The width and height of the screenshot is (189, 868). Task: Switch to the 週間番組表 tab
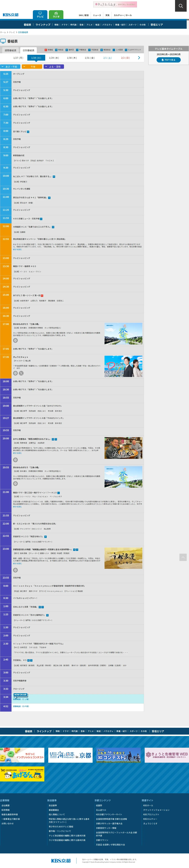[x=10, y=50]
